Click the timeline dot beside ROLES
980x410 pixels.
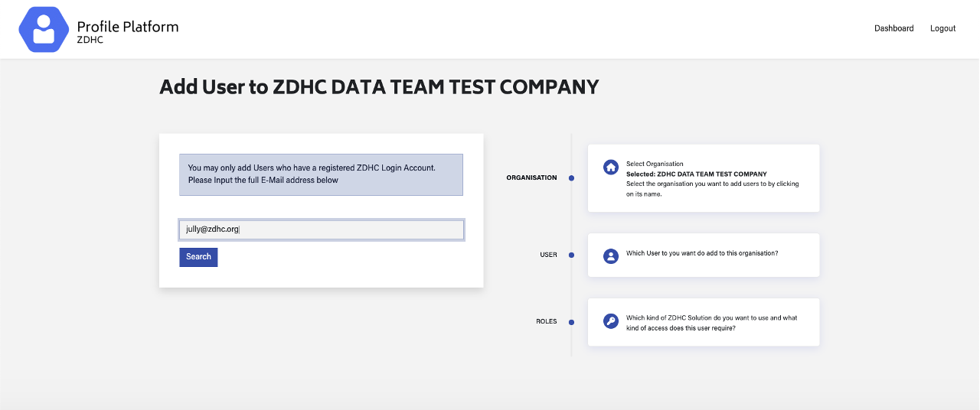571,322
